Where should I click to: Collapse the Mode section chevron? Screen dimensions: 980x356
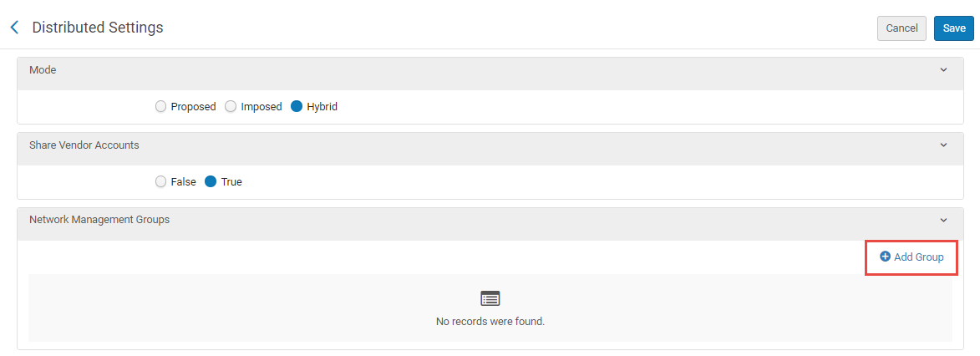point(943,70)
